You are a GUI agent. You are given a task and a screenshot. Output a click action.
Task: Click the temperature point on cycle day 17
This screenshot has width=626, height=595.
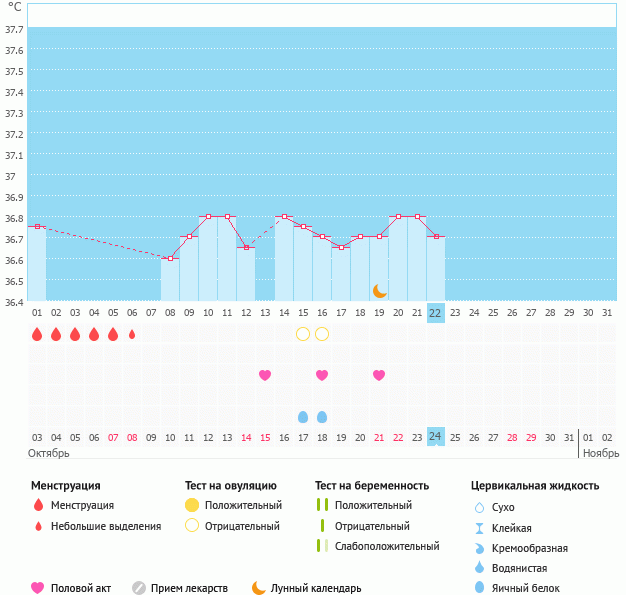[x=341, y=247]
